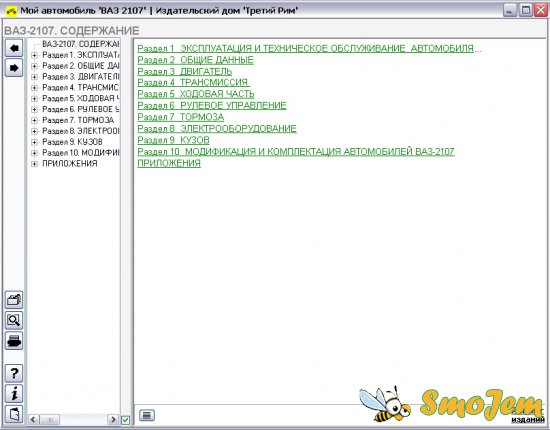
Task: Click the exit door icon at sidebar bottom
Action: coord(14,414)
